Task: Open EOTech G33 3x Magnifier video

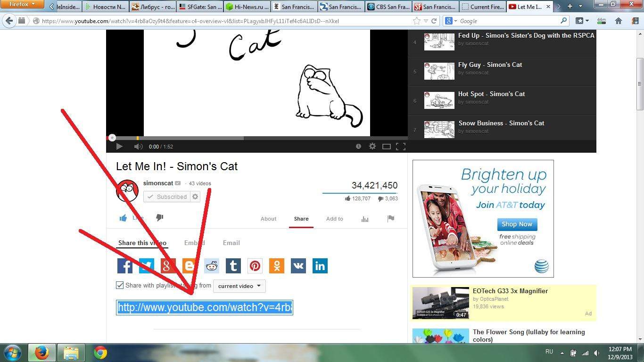Action: 510,291
